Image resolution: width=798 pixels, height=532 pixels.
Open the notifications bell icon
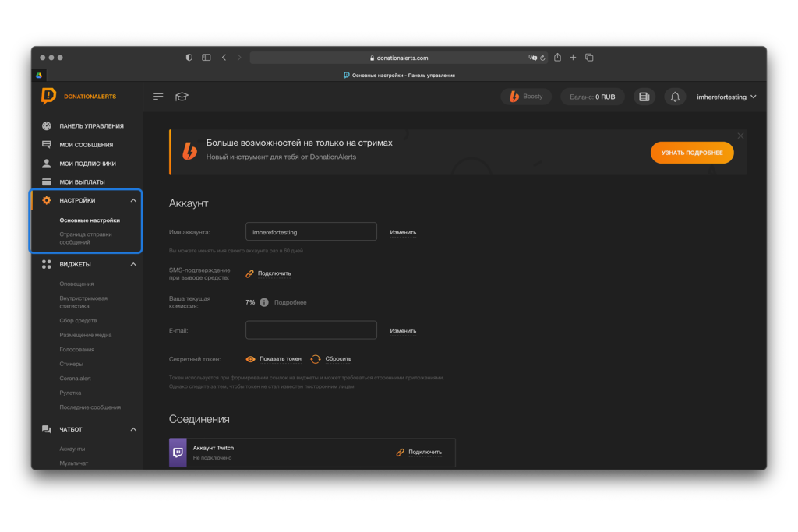[x=675, y=97]
